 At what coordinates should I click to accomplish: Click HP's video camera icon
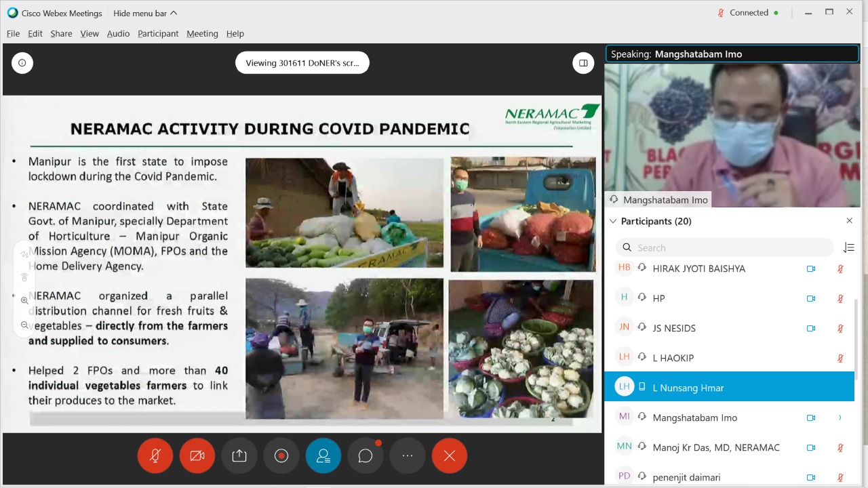click(x=810, y=298)
